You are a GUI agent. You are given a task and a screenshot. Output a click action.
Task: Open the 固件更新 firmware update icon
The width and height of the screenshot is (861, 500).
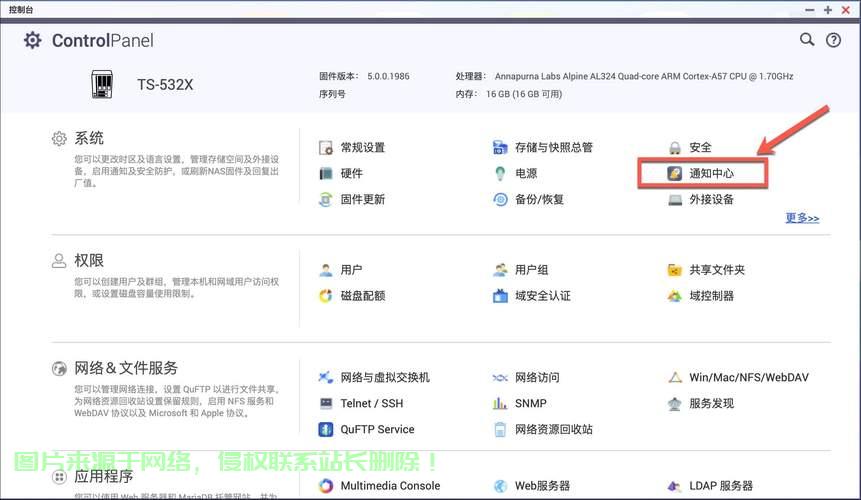click(x=326, y=199)
